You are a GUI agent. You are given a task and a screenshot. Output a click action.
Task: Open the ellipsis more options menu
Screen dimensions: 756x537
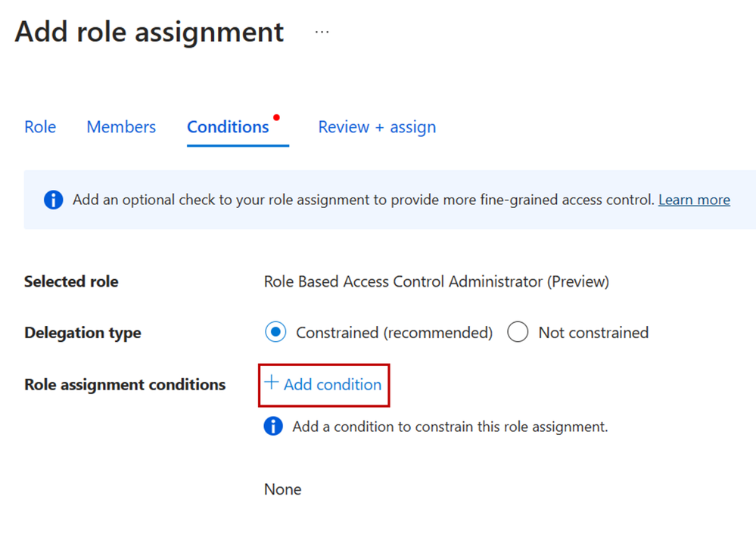pos(322,33)
